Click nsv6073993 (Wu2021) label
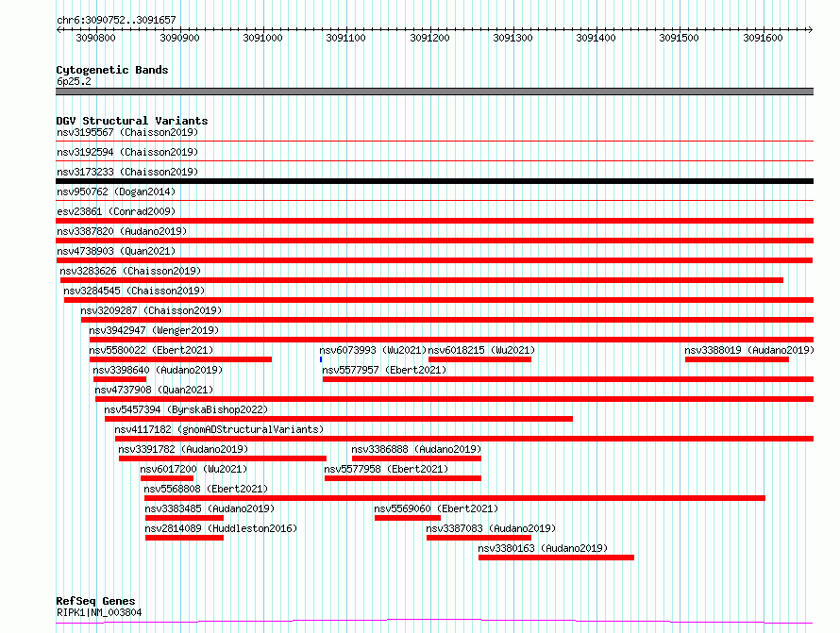 point(373,350)
